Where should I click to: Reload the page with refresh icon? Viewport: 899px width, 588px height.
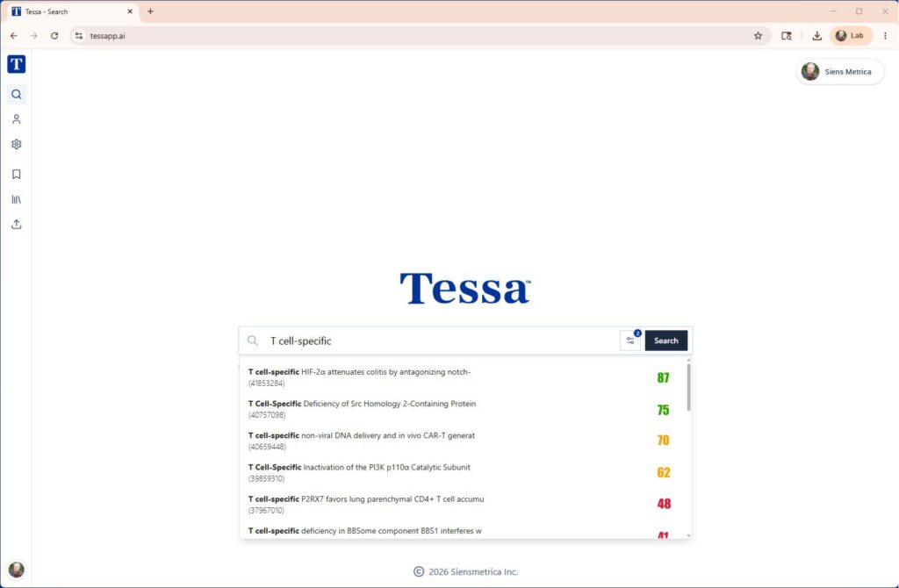click(54, 35)
